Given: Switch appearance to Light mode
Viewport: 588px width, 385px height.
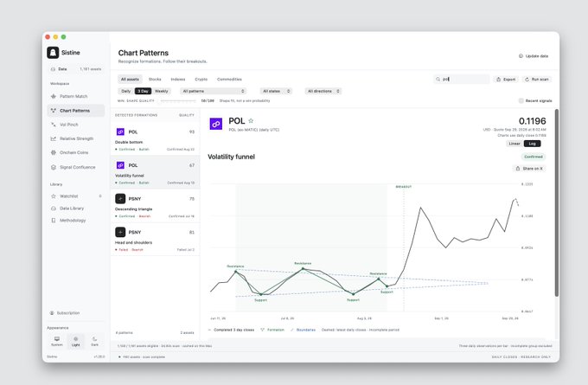Looking at the screenshot, I should tap(76, 341).
